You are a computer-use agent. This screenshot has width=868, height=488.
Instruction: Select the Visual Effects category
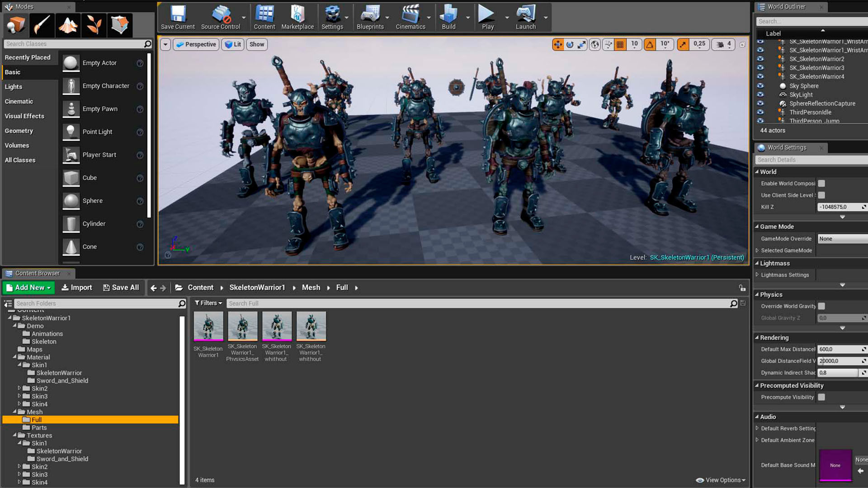pyautogui.click(x=24, y=116)
